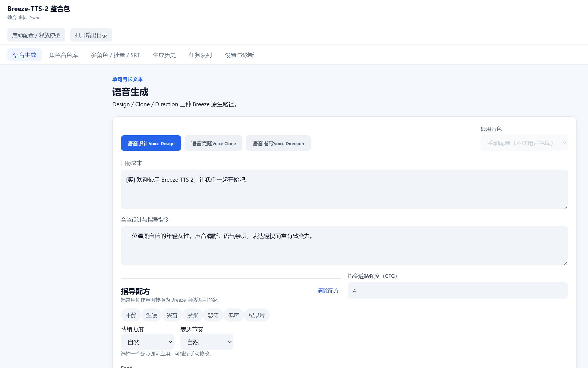Select the 语音设计 Voice Design mode
This screenshot has height=368, width=588.
coord(151,143)
